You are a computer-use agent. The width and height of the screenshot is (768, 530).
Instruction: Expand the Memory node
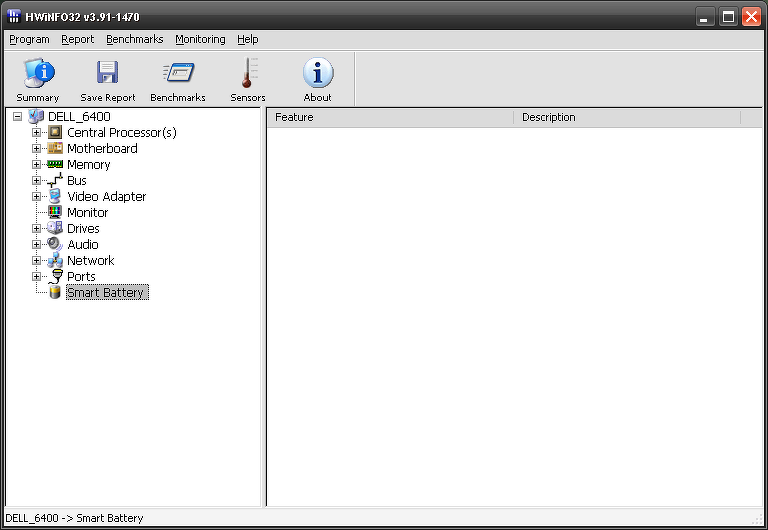36,164
